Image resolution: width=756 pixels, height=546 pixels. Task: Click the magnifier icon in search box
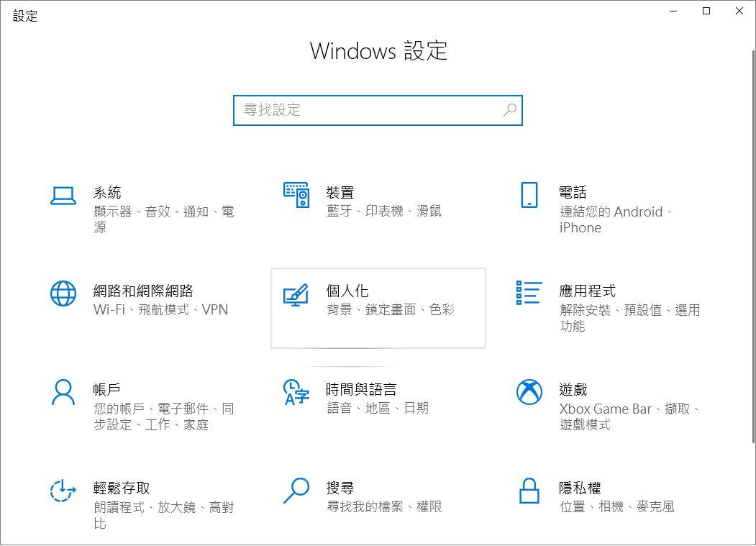509,111
